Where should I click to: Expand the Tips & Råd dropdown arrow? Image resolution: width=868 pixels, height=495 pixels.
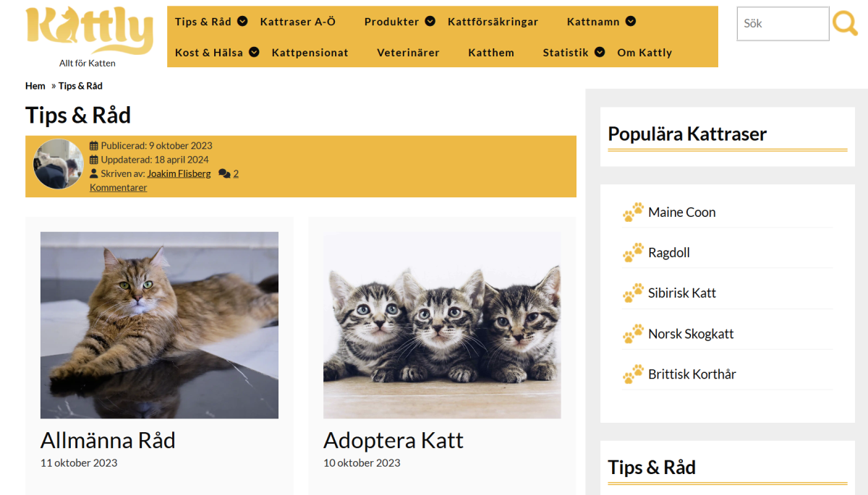click(x=242, y=22)
